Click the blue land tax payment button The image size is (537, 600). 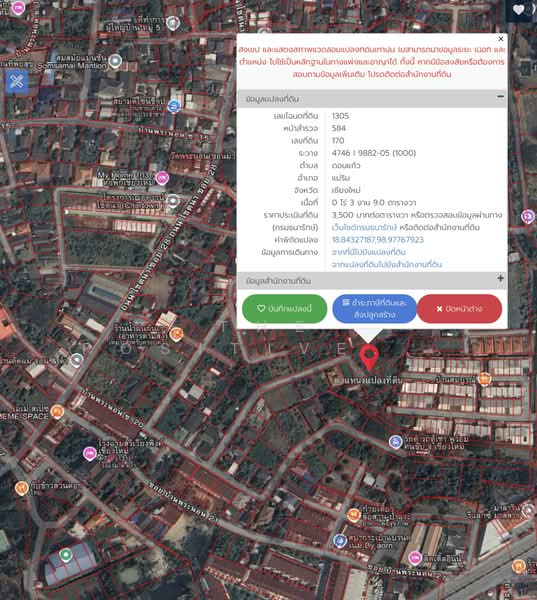(x=374, y=308)
